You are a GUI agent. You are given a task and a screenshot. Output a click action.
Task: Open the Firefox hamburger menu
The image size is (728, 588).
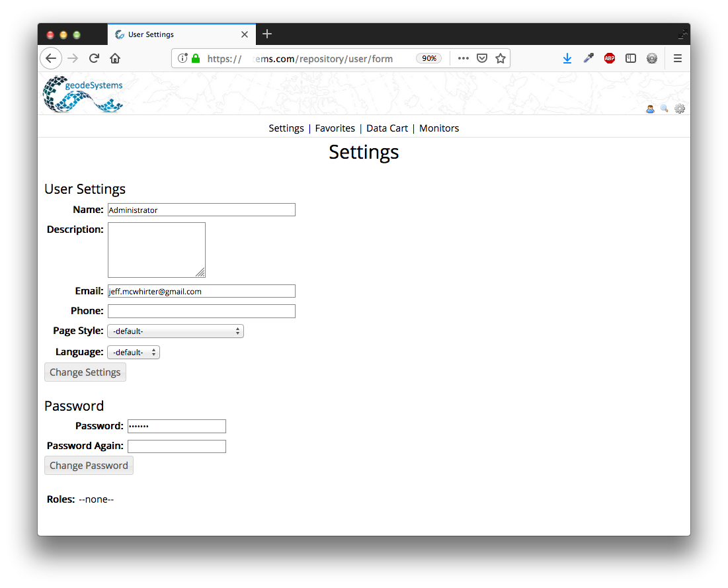678,58
